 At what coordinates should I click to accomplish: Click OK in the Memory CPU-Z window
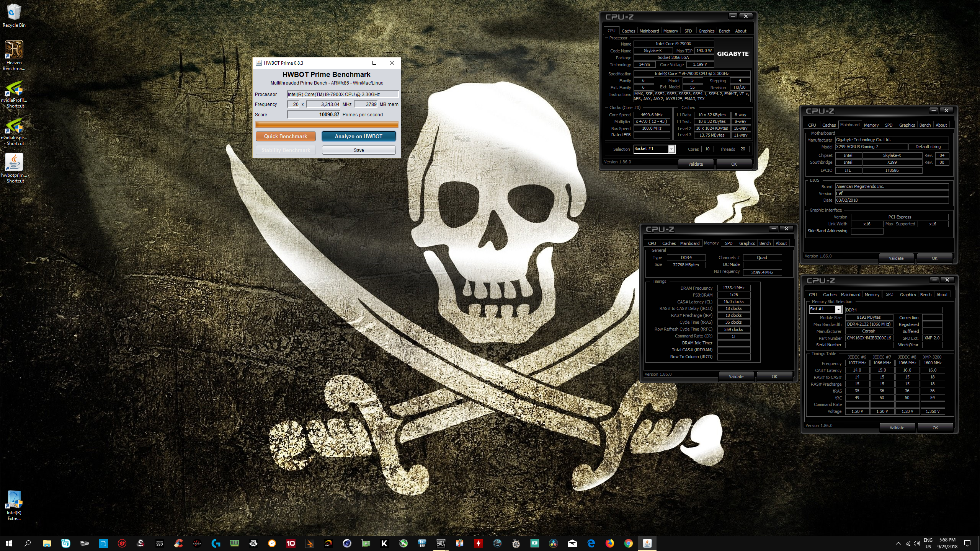pos(774,377)
